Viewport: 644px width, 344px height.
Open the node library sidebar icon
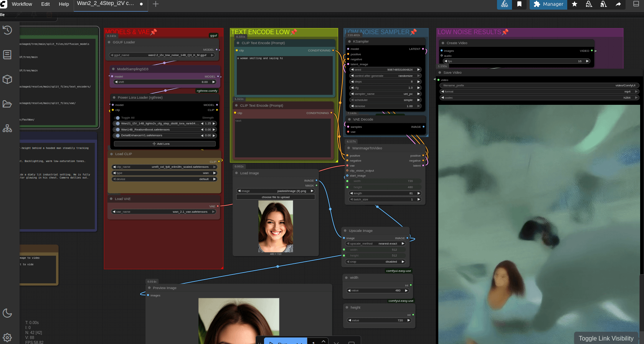[x=7, y=55]
